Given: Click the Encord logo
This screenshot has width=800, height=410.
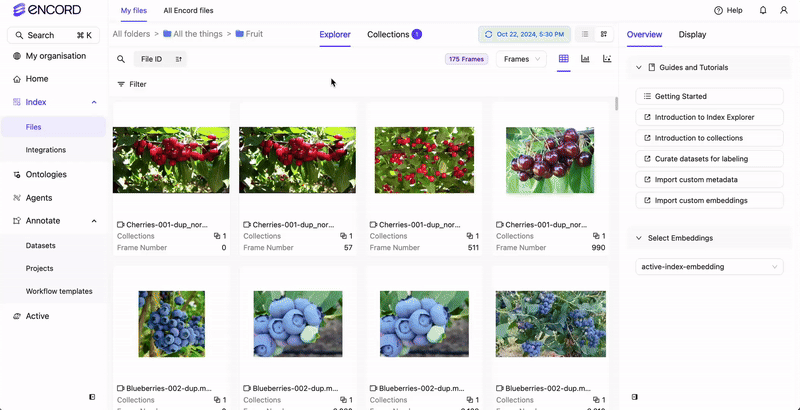Looking at the screenshot, I should pyautogui.click(x=47, y=10).
